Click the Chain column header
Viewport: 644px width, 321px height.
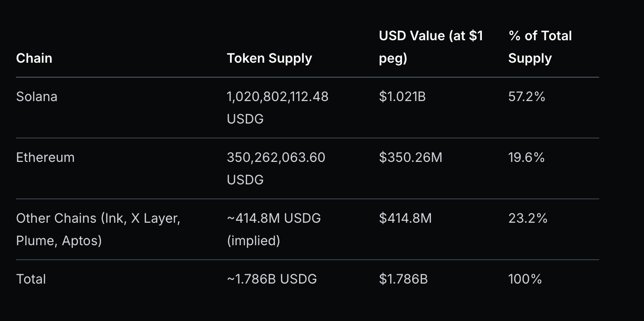tap(34, 58)
